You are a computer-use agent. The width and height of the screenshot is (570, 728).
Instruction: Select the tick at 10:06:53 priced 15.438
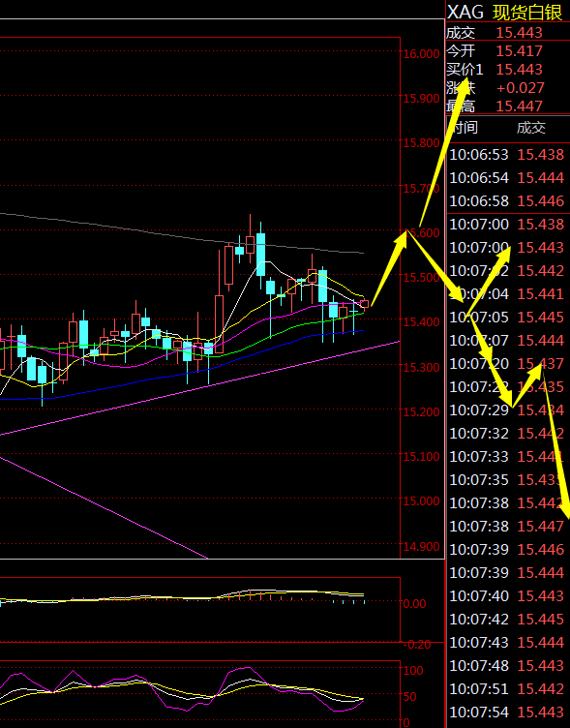(508, 155)
